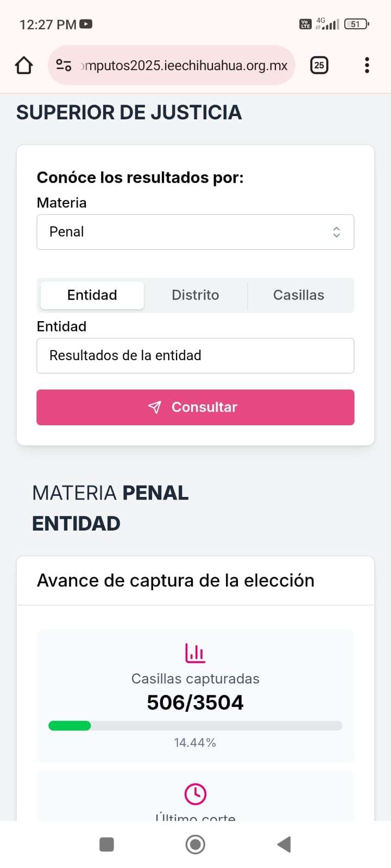Tap the battery indicator in status bar
Viewport: 391px width, 868px height.
tap(356, 24)
